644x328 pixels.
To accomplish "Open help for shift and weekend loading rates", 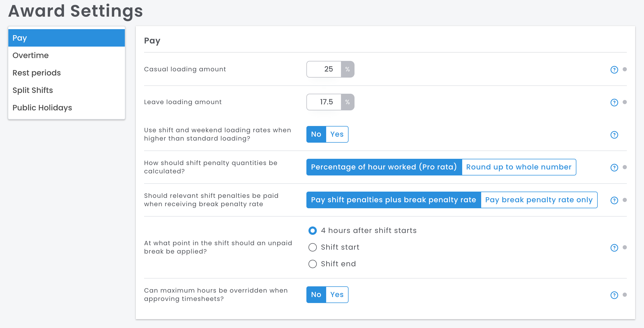I will tap(614, 135).
